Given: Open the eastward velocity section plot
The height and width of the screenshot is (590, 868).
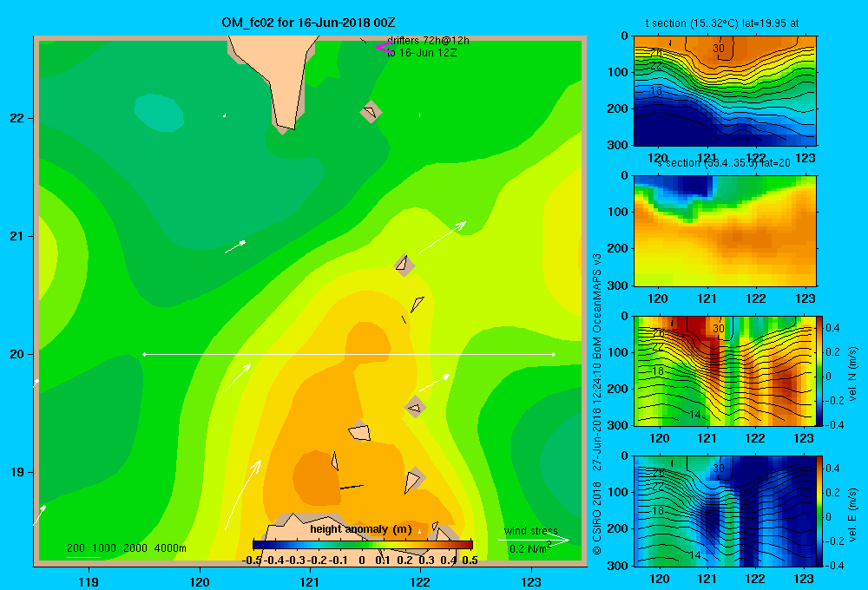Looking at the screenshot, I should (725, 511).
